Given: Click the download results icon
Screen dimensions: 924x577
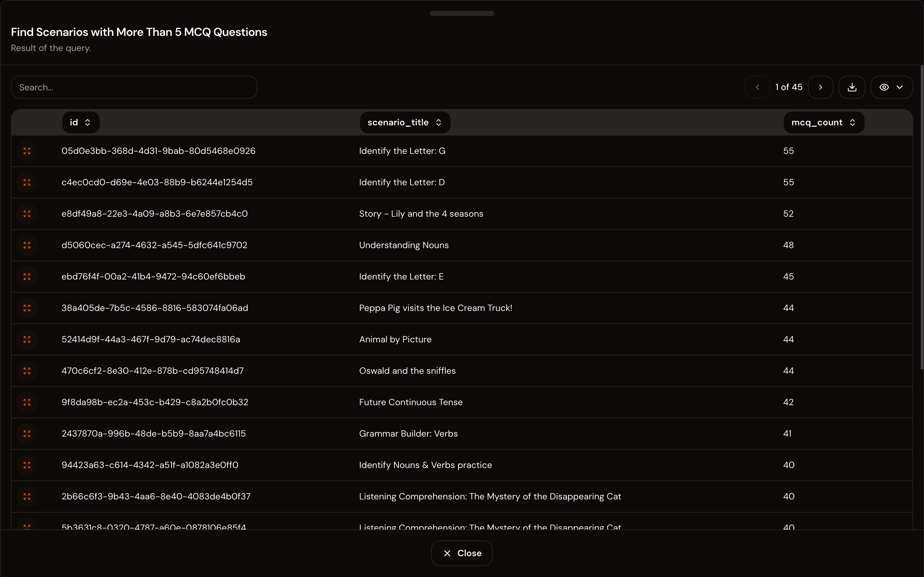Looking at the screenshot, I should 852,88.
